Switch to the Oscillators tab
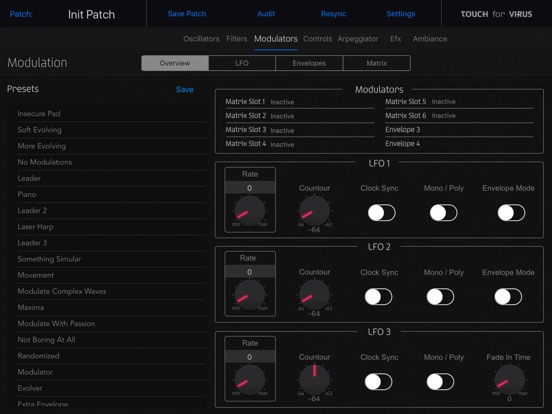The image size is (552, 414). [x=201, y=39]
